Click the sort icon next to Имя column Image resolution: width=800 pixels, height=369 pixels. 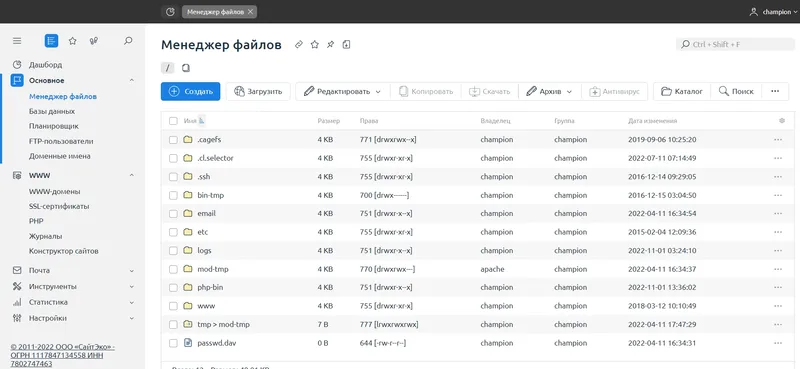tap(202, 121)
